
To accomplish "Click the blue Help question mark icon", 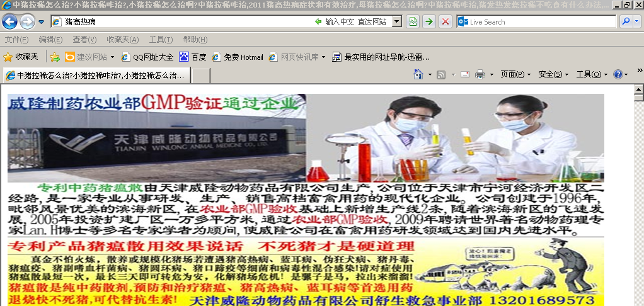I will click(618, 74).
